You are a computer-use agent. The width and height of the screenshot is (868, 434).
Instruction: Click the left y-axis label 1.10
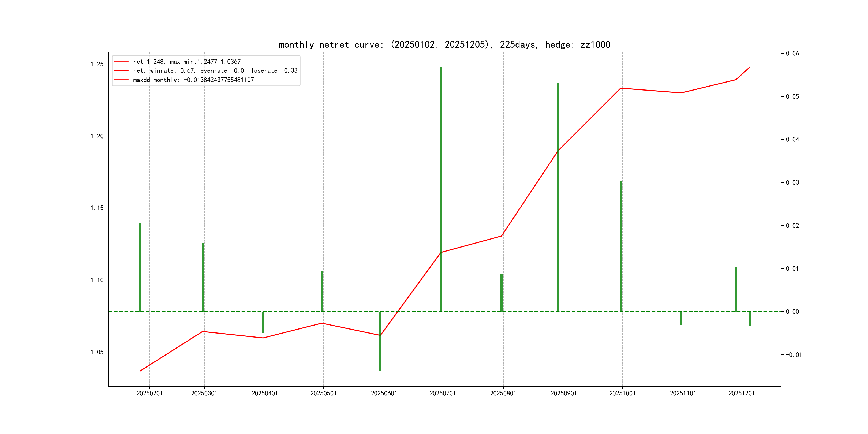(97, 280)
